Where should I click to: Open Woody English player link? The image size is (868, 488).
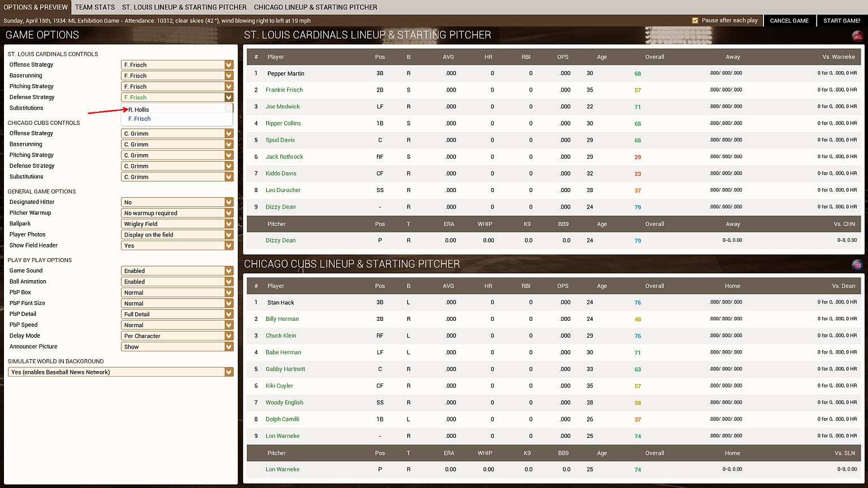point(284,403)
